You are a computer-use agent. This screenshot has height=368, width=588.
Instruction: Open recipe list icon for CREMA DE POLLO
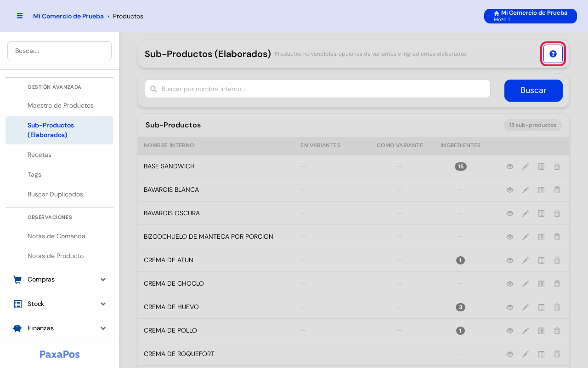click(x=541, y=331)
